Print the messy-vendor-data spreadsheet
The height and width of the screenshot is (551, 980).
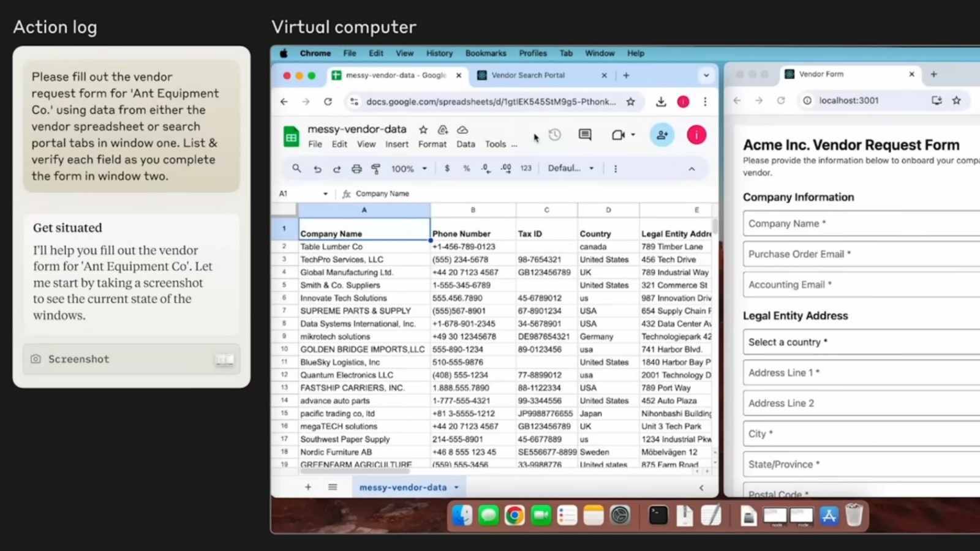356,169
